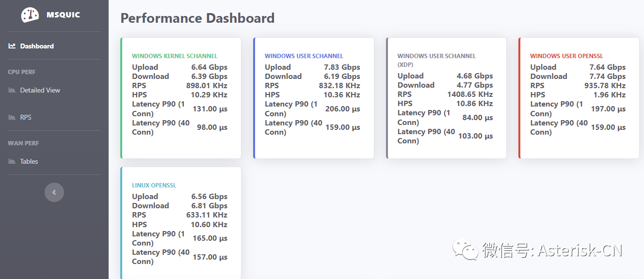The height and width of the screenshot is (279, 644).
Task: Click the Windows User OpenSSL Upload 7.64 Gbps
Action: 607,67
